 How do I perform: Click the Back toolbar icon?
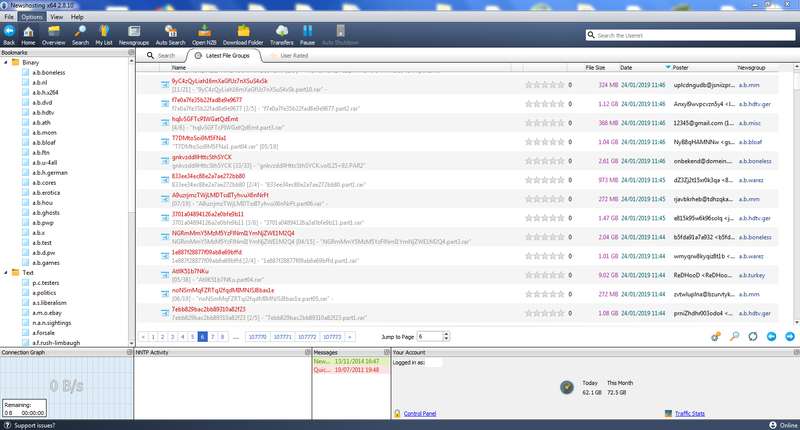(9, 34)
